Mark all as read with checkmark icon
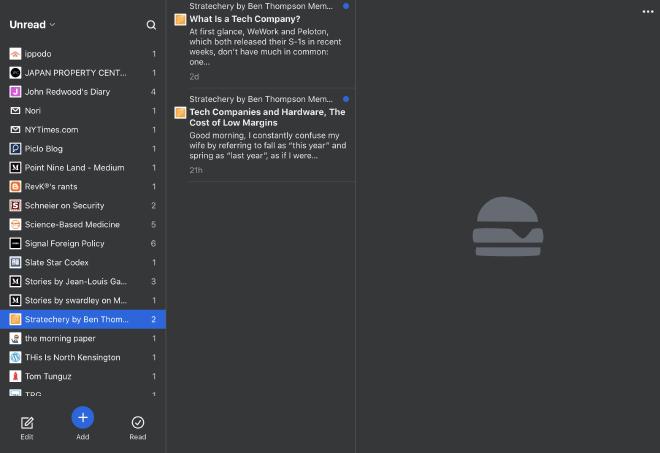This screenshot has height=453, width=660. 138,422
